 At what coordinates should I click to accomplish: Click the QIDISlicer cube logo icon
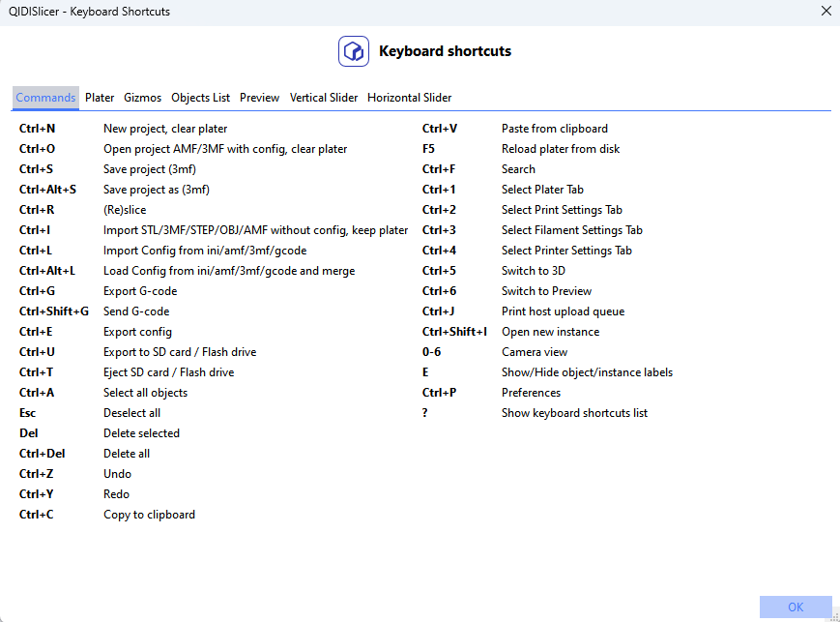click(x=354, y=51)
